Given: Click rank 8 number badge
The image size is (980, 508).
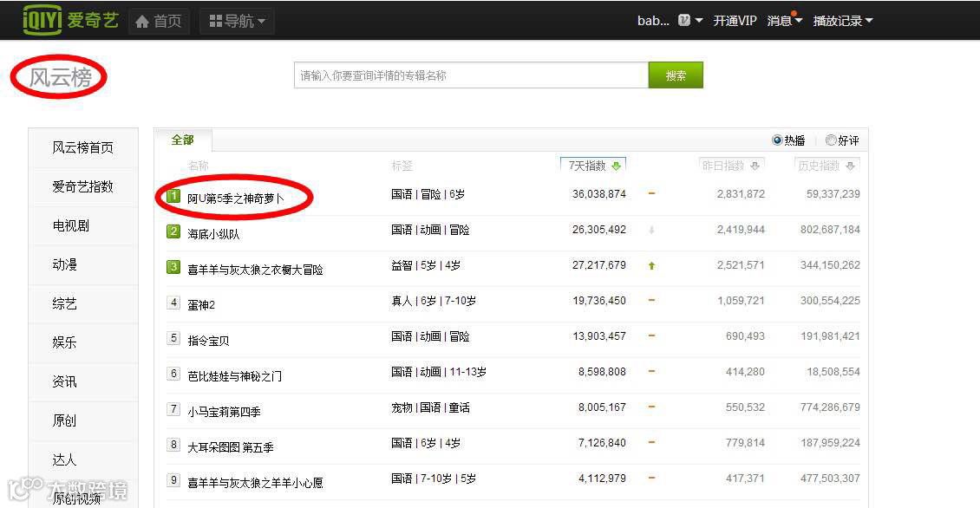Looking at the screenshot, I should pos(173,446).
